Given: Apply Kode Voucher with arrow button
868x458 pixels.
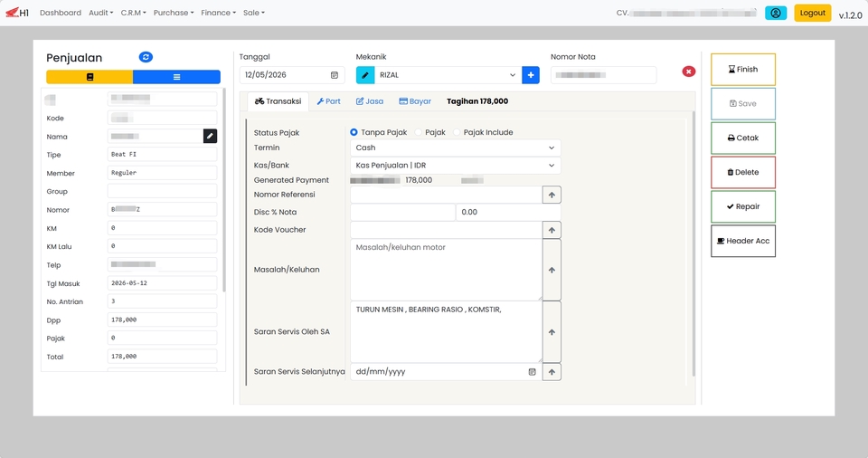Looking at the screenshot, I should click(552, 230).
